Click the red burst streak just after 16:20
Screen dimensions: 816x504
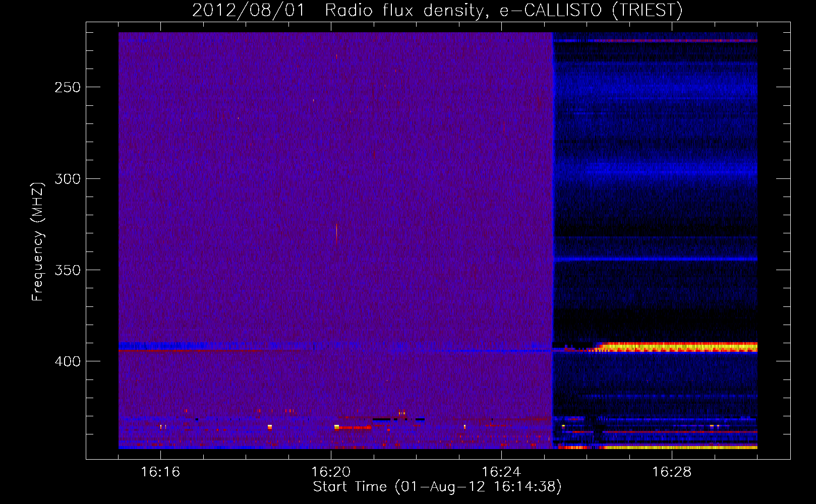pyautogui.click(x=355, y=427)
